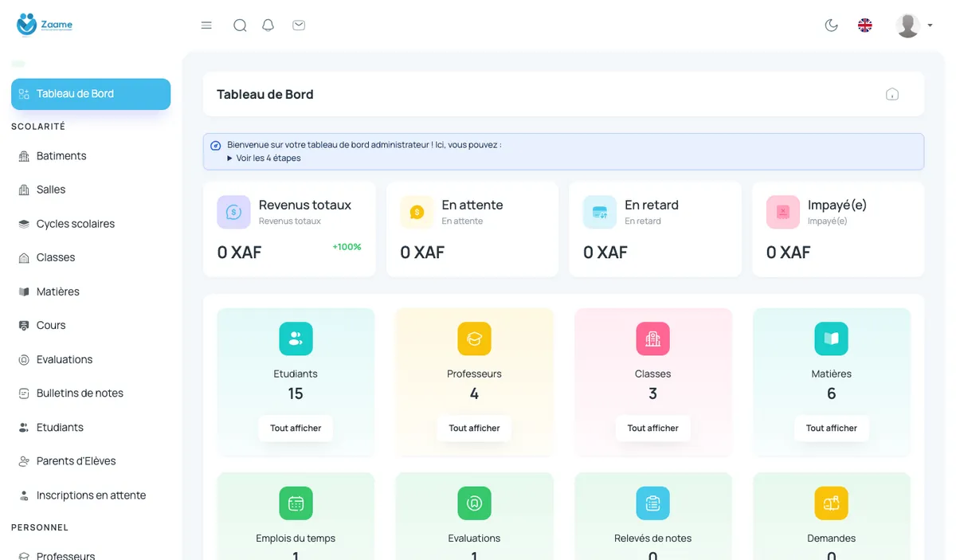The width and height of the screenshot is (956, 560).
Task: Click the welcome banner info icon
Action: [215, 146]
